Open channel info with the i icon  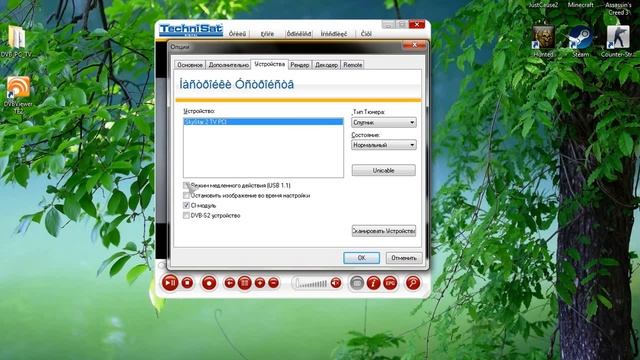(x=373, y=283)
